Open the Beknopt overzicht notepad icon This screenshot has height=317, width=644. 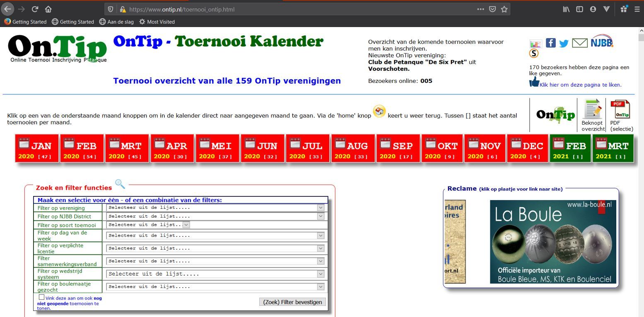click(592, 109)
